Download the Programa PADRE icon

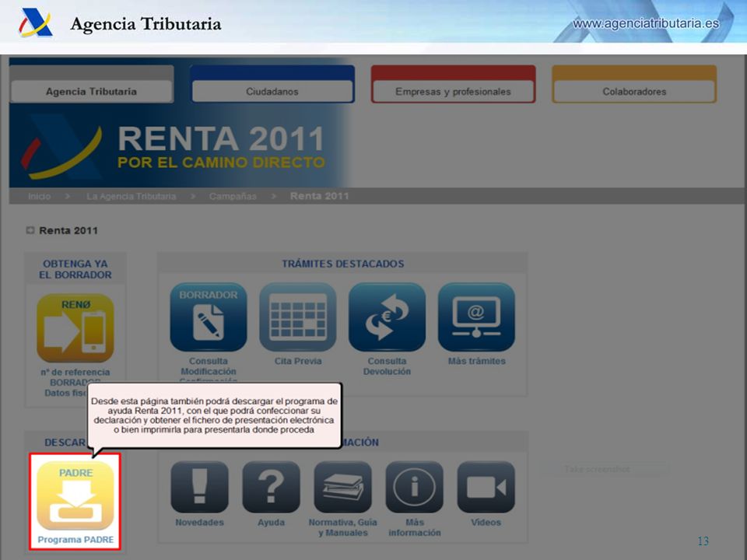(x=75, y=495)
